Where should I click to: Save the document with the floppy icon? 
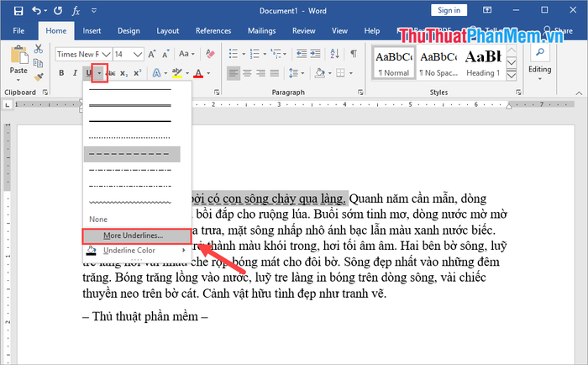coord(18,11)
